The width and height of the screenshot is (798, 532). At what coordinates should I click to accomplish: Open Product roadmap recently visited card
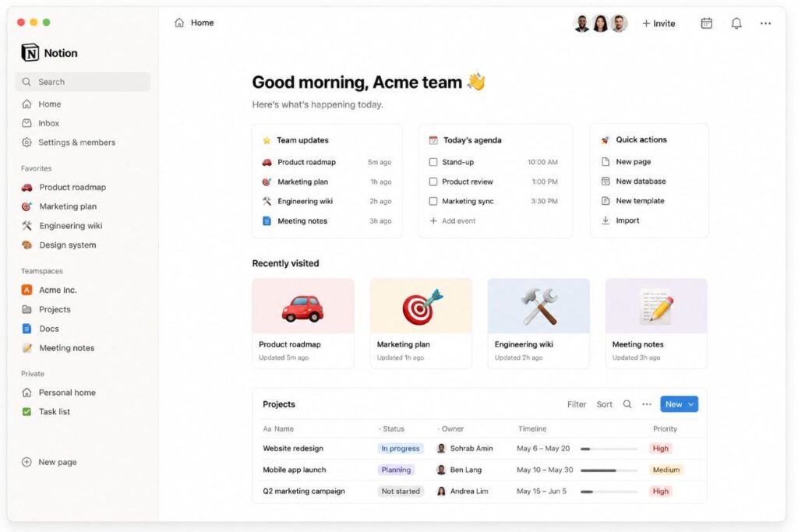[x=303, y=323]
